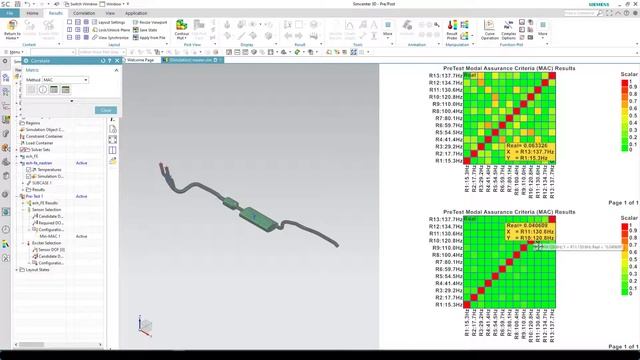Select Exciter Selection tree item

pos(46,243)
